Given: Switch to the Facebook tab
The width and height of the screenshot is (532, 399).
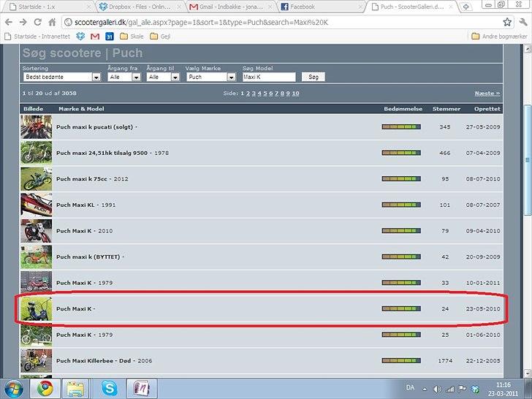Looking at the screenshot, I should tap(320, 7).
